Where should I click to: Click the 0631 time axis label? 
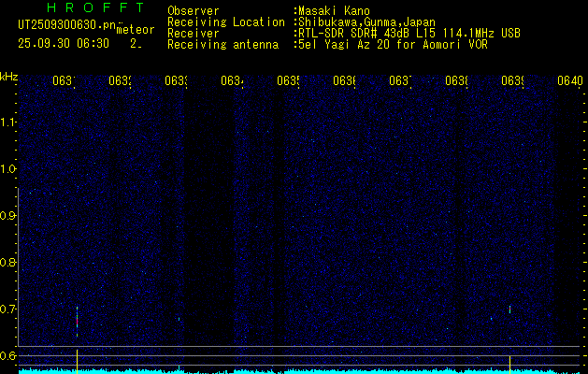pos(64,80)
